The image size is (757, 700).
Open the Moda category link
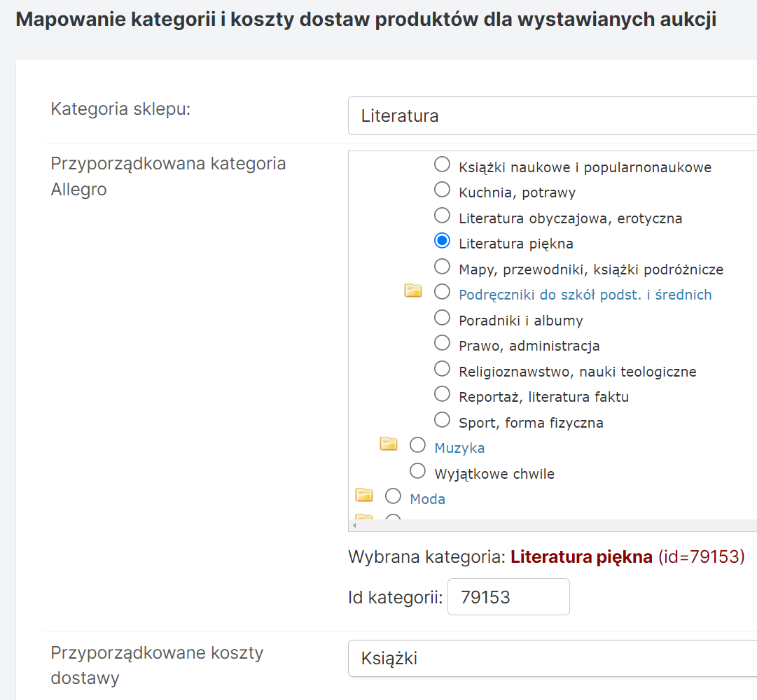[427, 499]
